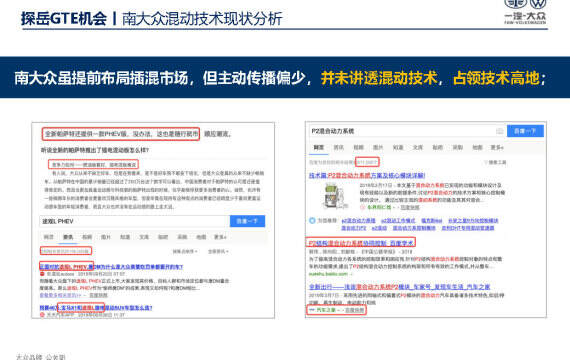The width and height of the screenshot is (570, 360).
Task: Click the 汽车之家 source icon under the last P2 result
Action: 312,310
